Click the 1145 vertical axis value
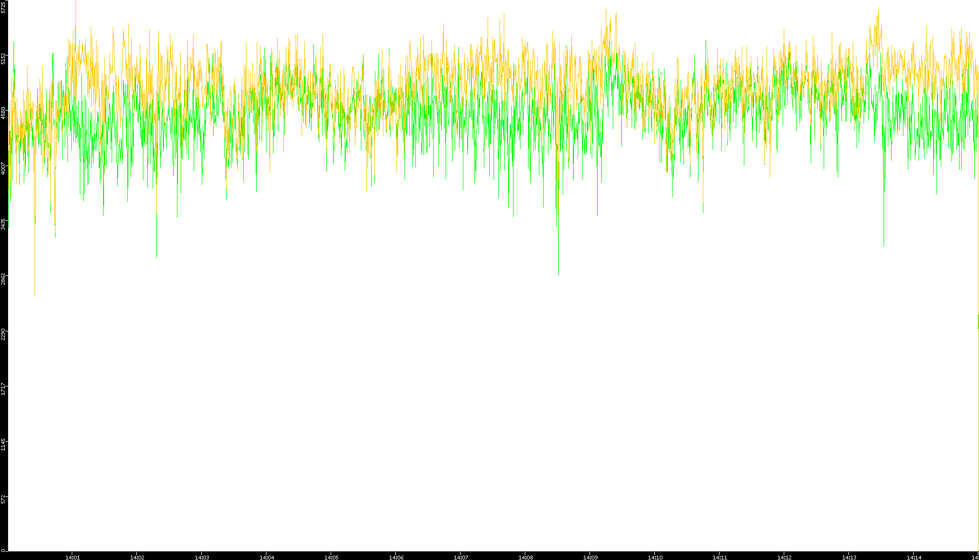Viewport: 979px width, 560px height. point(4,444)
